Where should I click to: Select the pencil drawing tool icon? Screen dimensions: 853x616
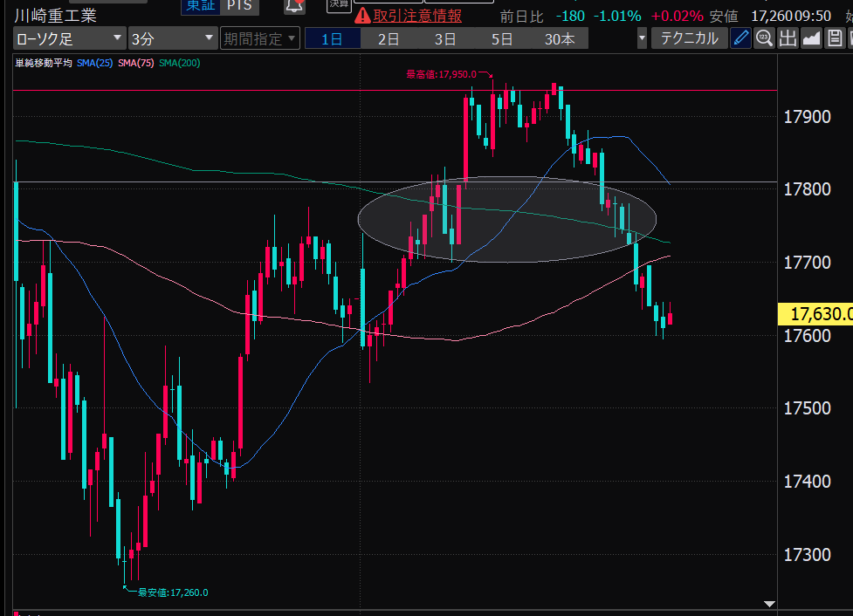[x=740, y=38]
